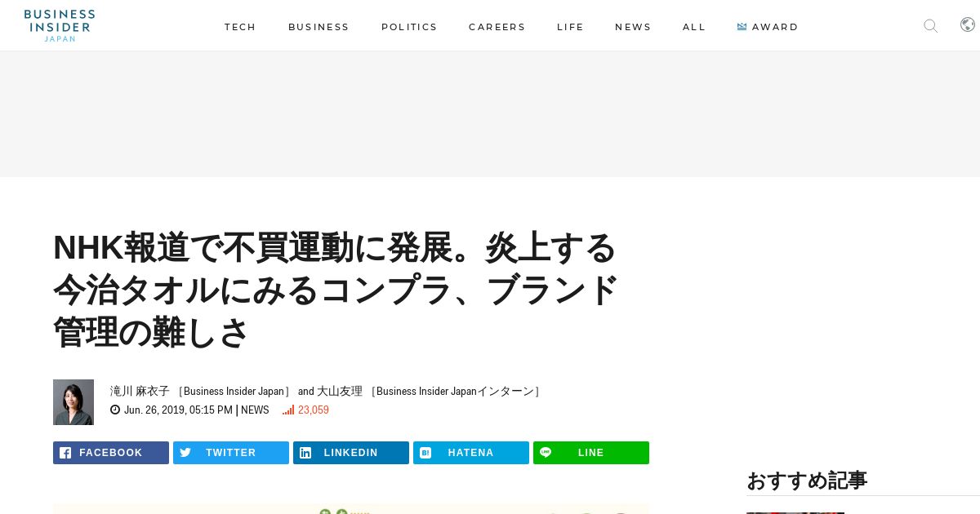Screen dimensions: 980x514
Task: Click the Hatena bookmark icon
Action: (425, 453)
